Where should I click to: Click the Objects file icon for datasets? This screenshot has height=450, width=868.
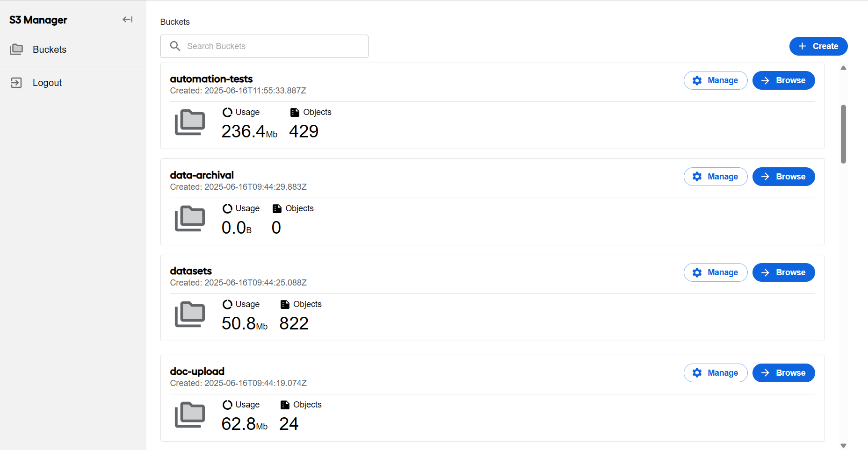[x=285, y=304]
